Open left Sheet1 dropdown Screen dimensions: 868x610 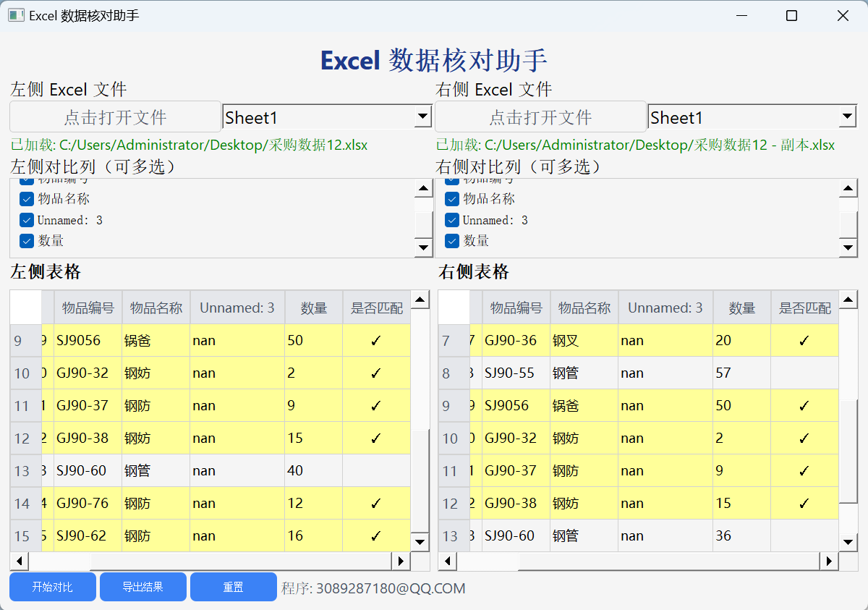pyautogui.click(x=328, y=117)
